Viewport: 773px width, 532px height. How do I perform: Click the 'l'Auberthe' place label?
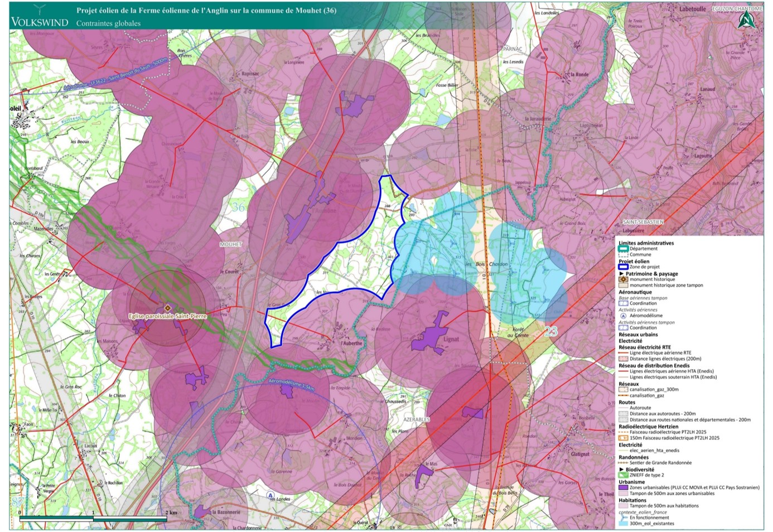click(x=352, y=344)
